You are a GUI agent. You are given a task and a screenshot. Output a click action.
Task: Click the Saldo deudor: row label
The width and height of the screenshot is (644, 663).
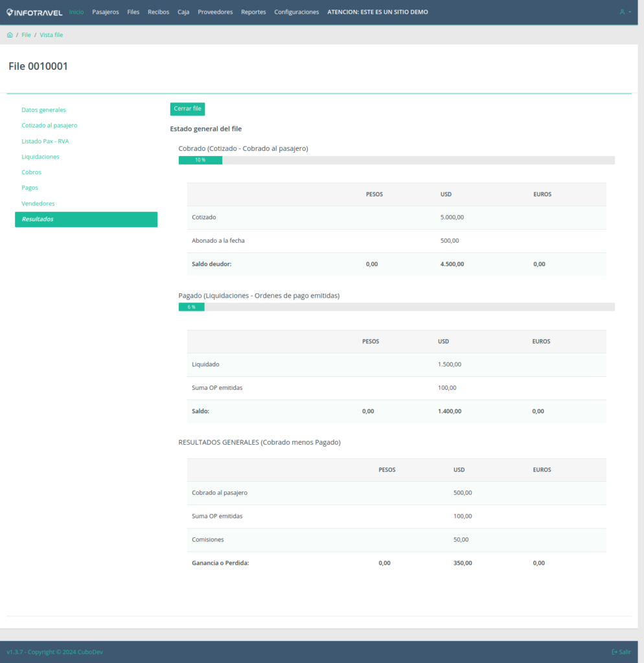[212, 264]
